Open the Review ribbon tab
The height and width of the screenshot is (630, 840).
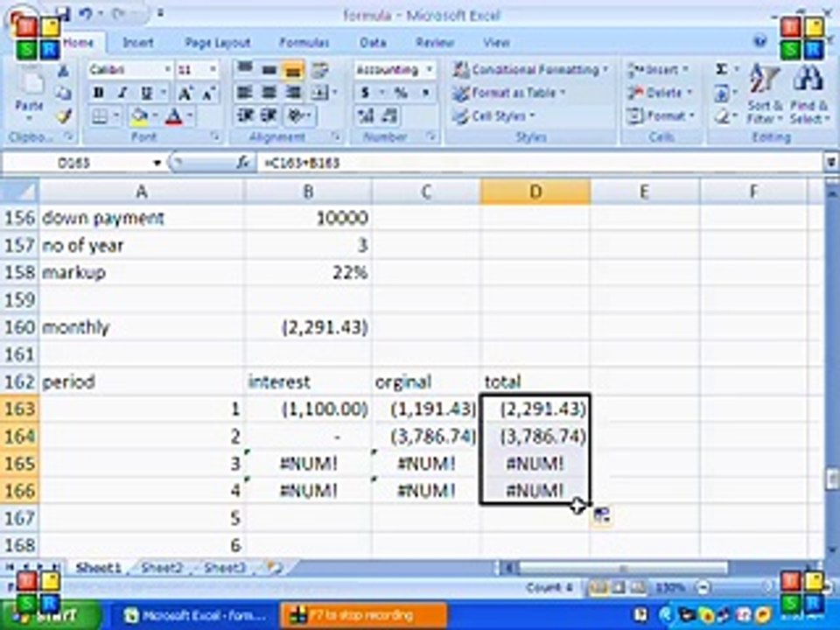[x=435, y=42]
